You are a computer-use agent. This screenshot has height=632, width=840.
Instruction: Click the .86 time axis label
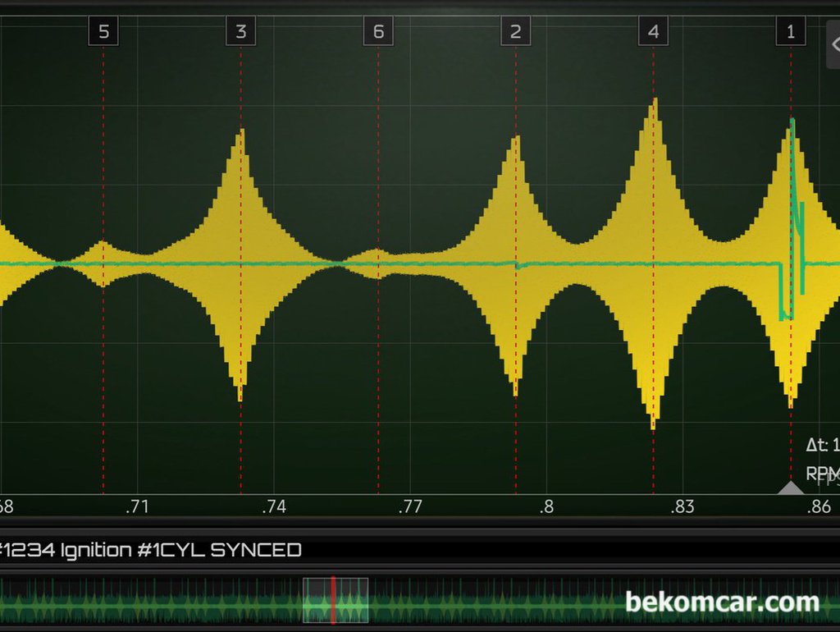(x=819, y=506)
